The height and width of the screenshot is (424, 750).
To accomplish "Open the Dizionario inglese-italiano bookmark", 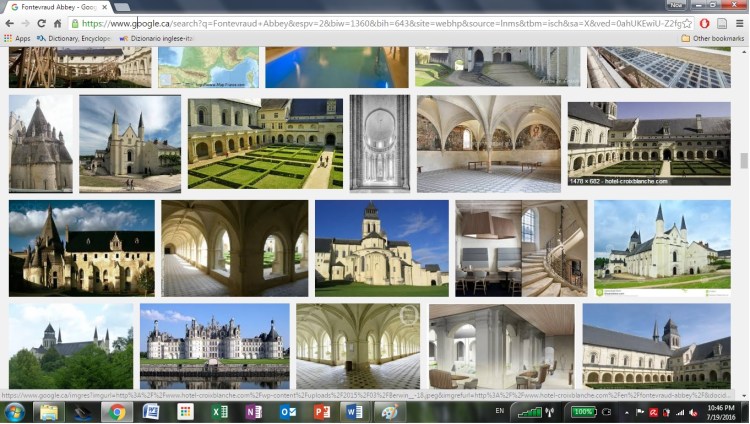I will tap(160, 38).
